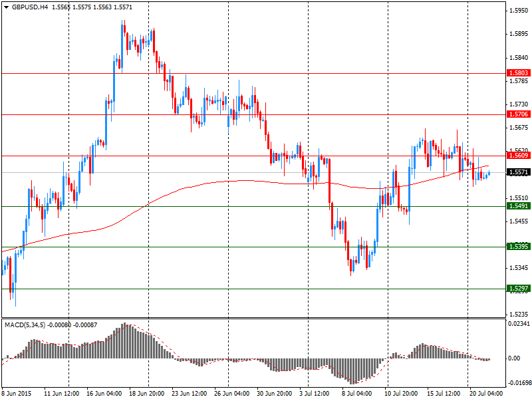This screenshot has height=399, width=532.
Task: Click the 20 Jul 04:00 time label
Action: coord(486,394)
